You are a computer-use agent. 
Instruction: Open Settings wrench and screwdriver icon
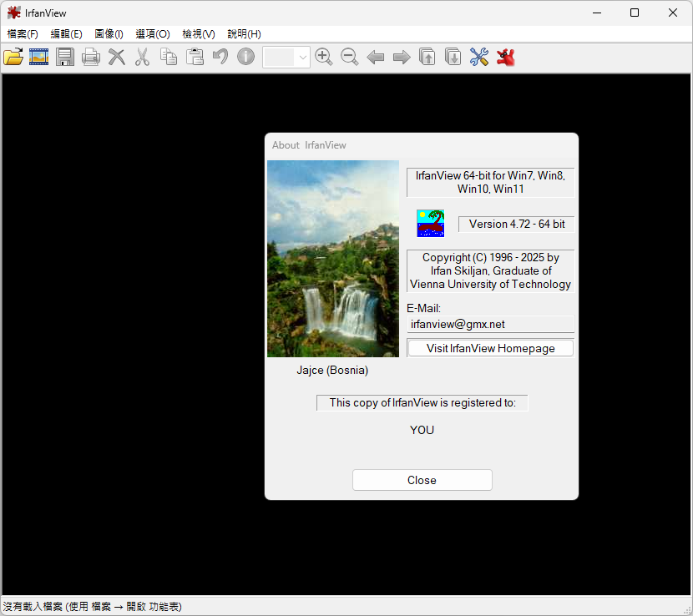pyautogui.click(x=479, y=57)
